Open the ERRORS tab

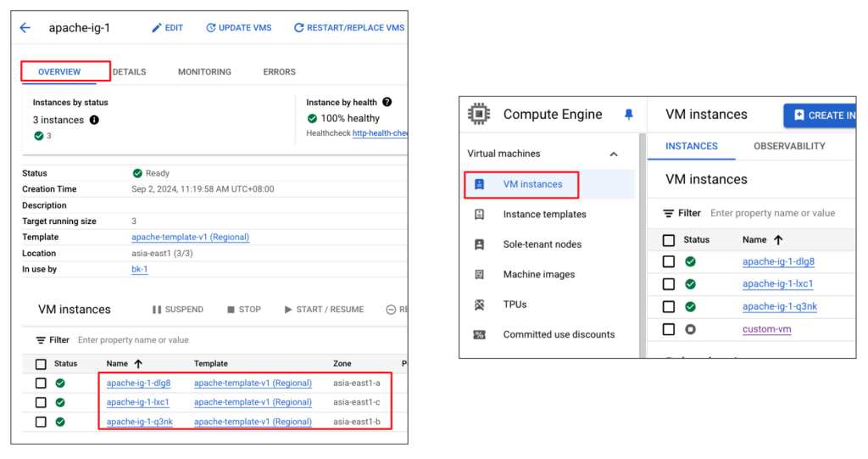click(279, 72)
